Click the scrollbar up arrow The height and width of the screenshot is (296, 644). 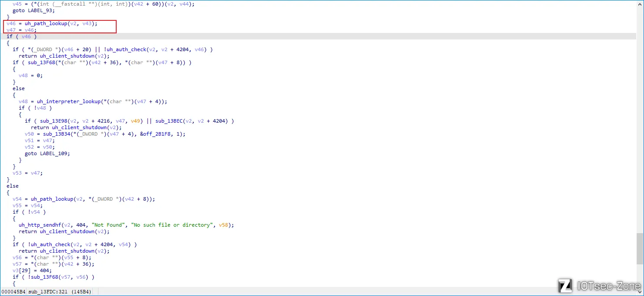coord(640,3)
